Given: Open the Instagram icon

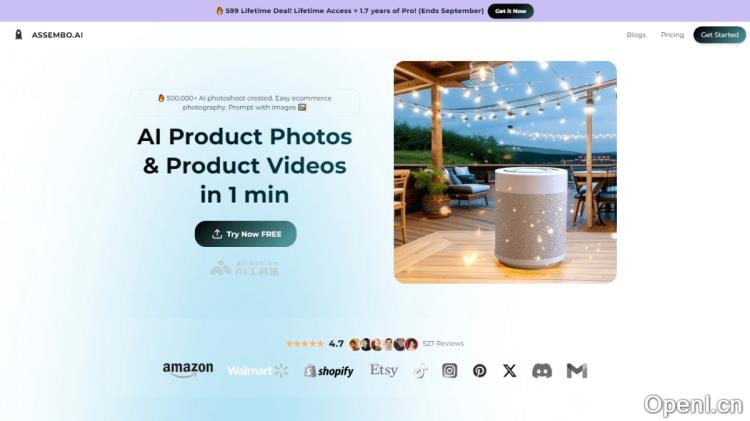Looking at the screenshot, I should tap(450, 370).
